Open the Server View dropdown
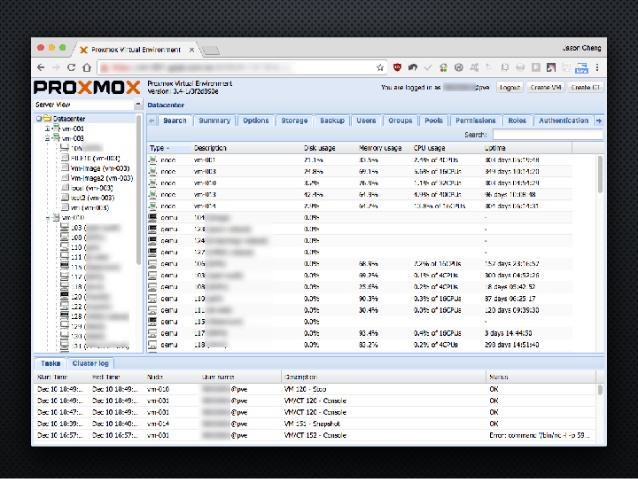Screen dimensions: 638x479 138,105
